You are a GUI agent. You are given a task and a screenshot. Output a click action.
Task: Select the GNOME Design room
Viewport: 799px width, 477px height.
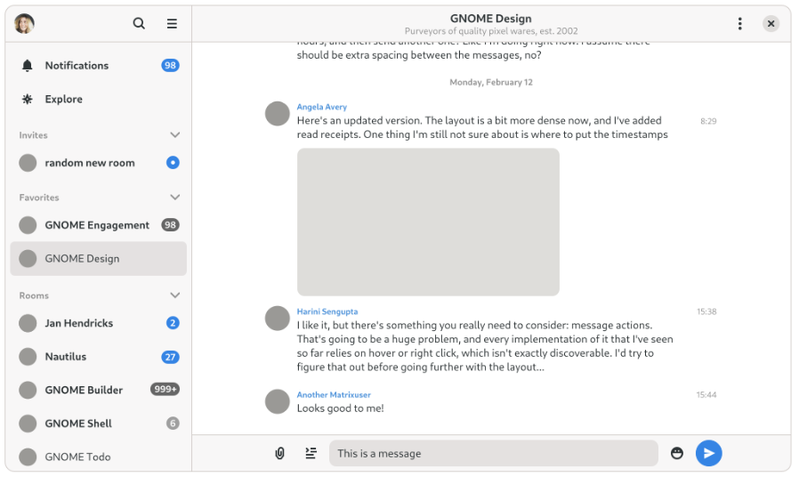tap(98, 259)
